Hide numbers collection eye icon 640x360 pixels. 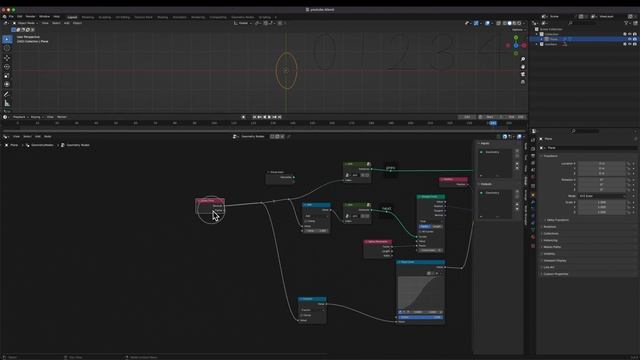click(629, 44)
